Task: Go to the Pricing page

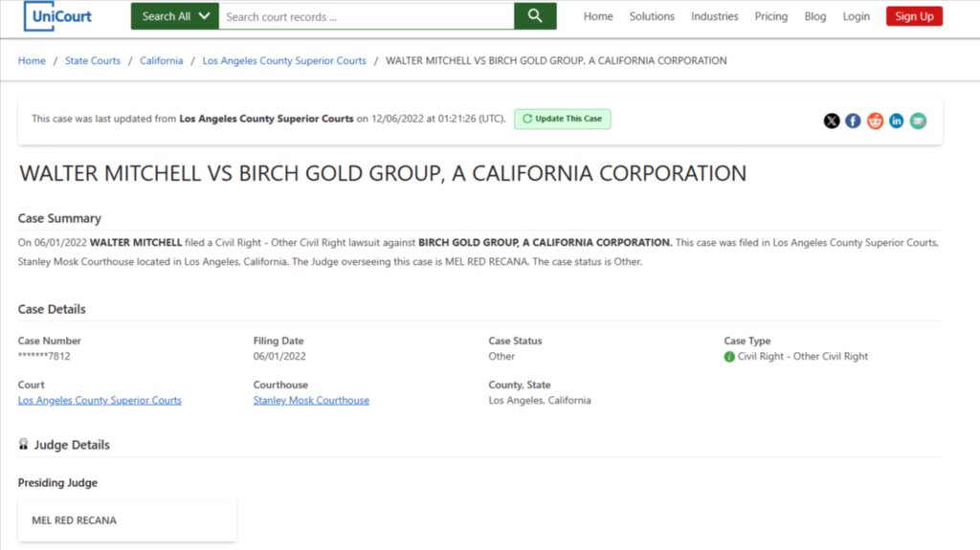Action: 770,16
